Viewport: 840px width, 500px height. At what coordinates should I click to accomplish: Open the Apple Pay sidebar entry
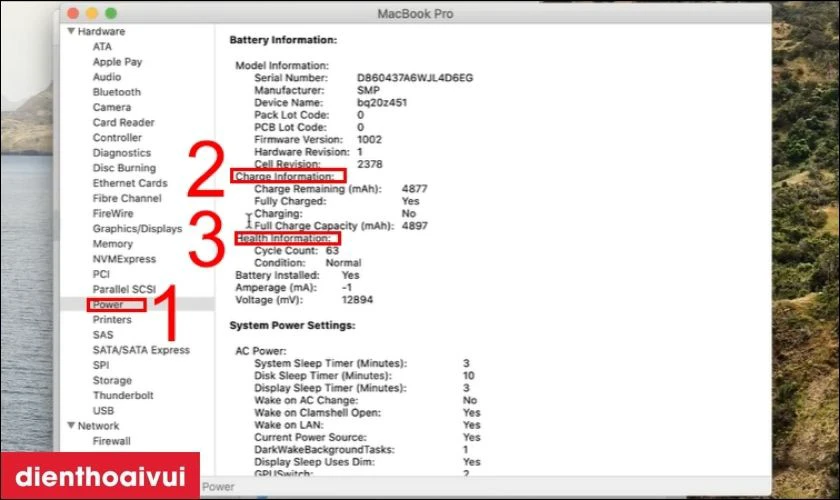117,62
